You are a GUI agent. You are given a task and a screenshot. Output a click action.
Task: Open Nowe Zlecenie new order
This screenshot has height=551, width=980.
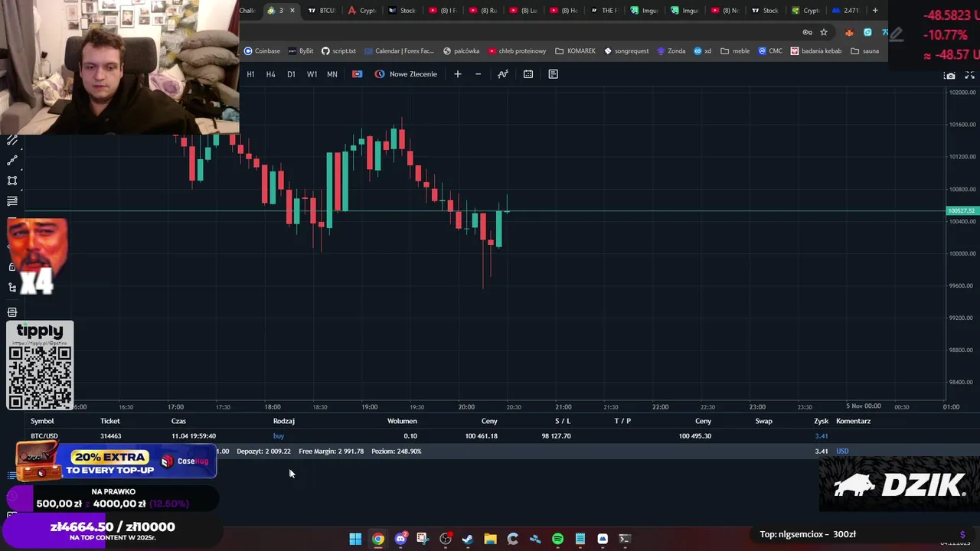click(406, 74)
